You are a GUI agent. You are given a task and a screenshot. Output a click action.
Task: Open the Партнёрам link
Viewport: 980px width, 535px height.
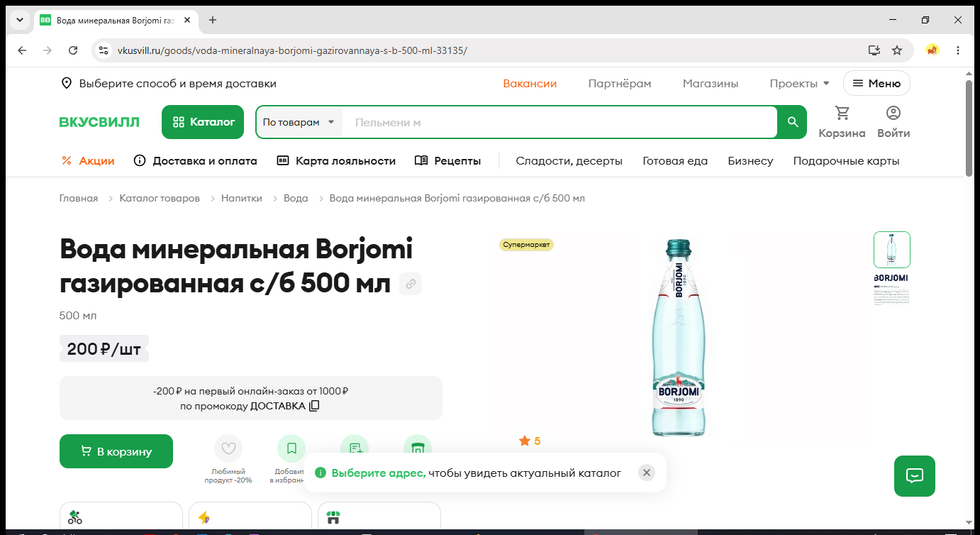(620, 84)
